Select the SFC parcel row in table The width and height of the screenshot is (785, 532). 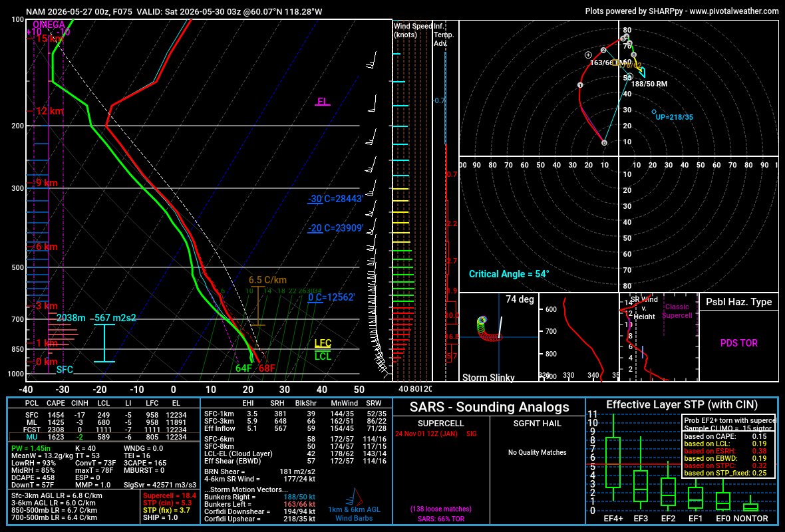[104, 415]
